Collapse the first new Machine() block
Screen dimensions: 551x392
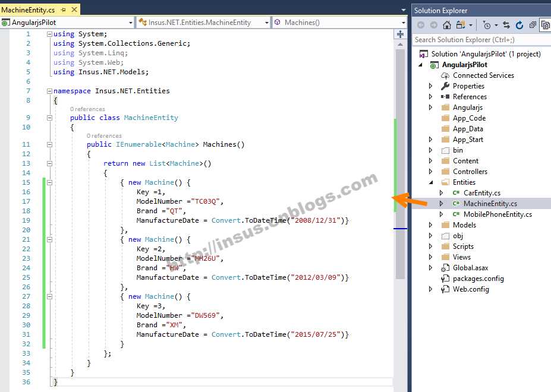(x=49, y=183)
